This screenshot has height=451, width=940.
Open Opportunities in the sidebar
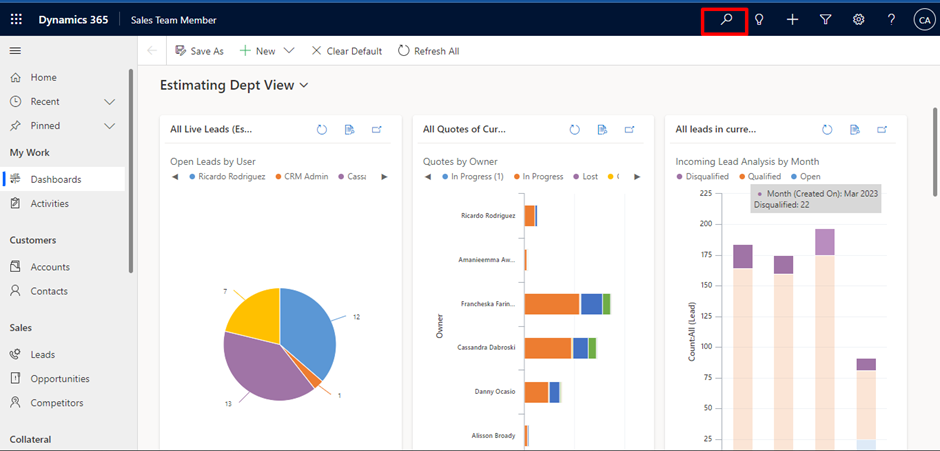click(62, 378)
